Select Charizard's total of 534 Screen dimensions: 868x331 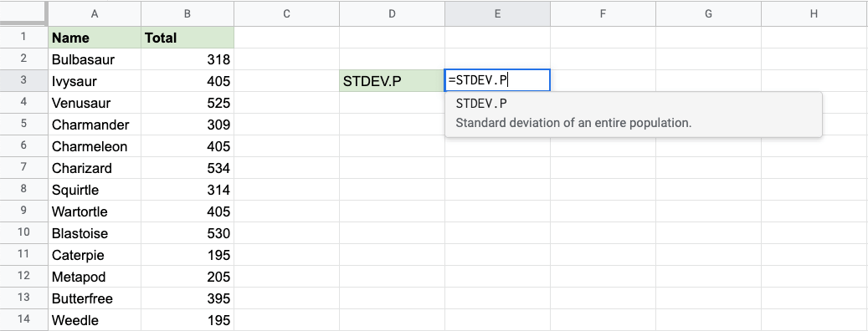[187, 168]
